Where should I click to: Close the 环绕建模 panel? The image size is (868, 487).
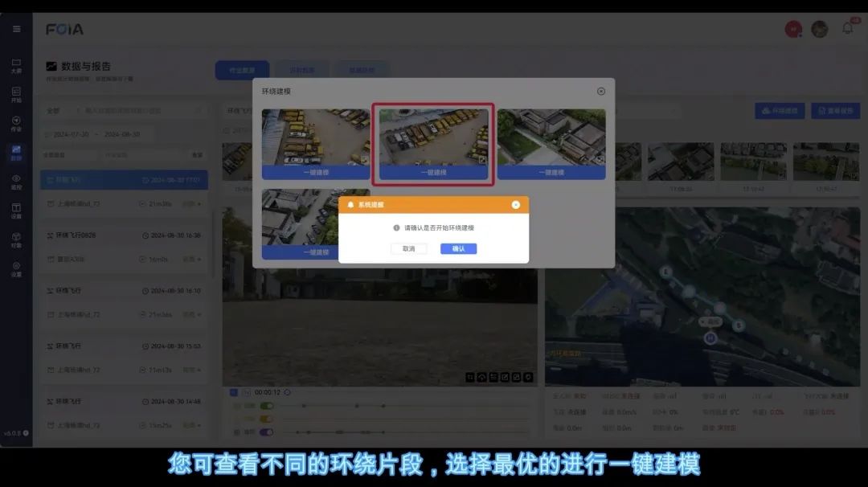coord(600,92)
